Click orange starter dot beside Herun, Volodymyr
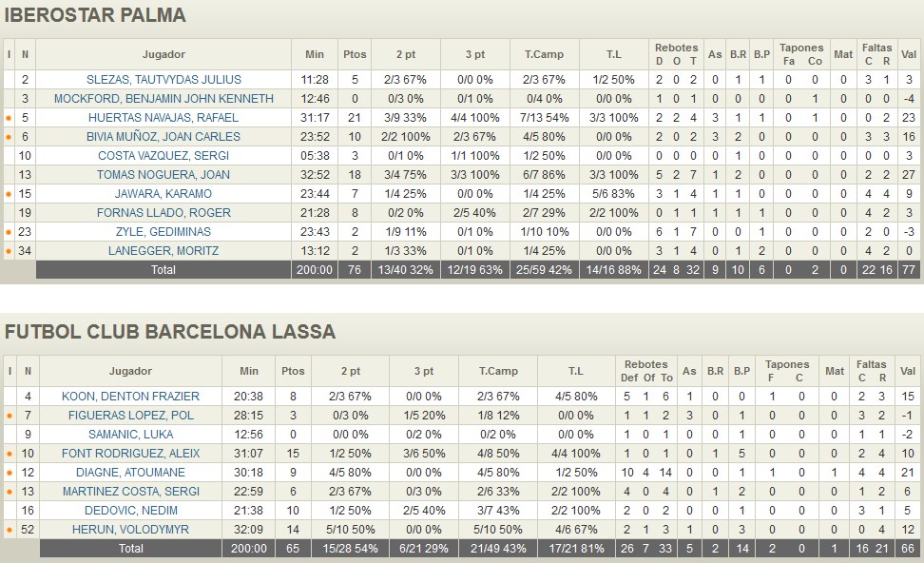This screenshot has width=924, height=563. (9, 530)
